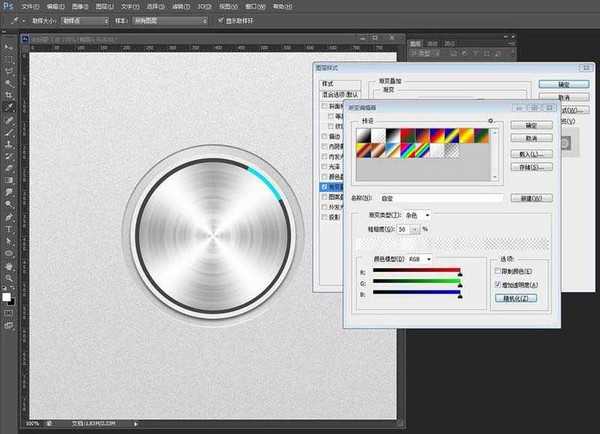The image size is (600, 434).
Task: Select the Eyedropper tool
Action: click(9, 107)
